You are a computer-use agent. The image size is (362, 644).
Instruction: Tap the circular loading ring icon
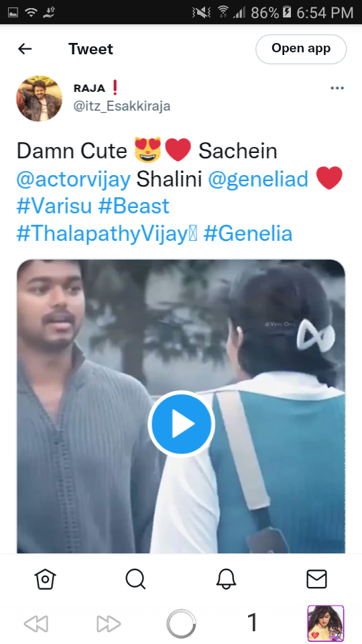coord(181,623)
